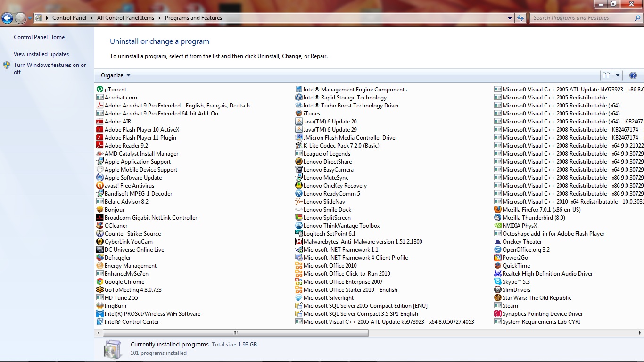The image size is (644, 362).
Task: Click the Mozilla Firefox 7.0.1 icon
Action: point(498,210)
